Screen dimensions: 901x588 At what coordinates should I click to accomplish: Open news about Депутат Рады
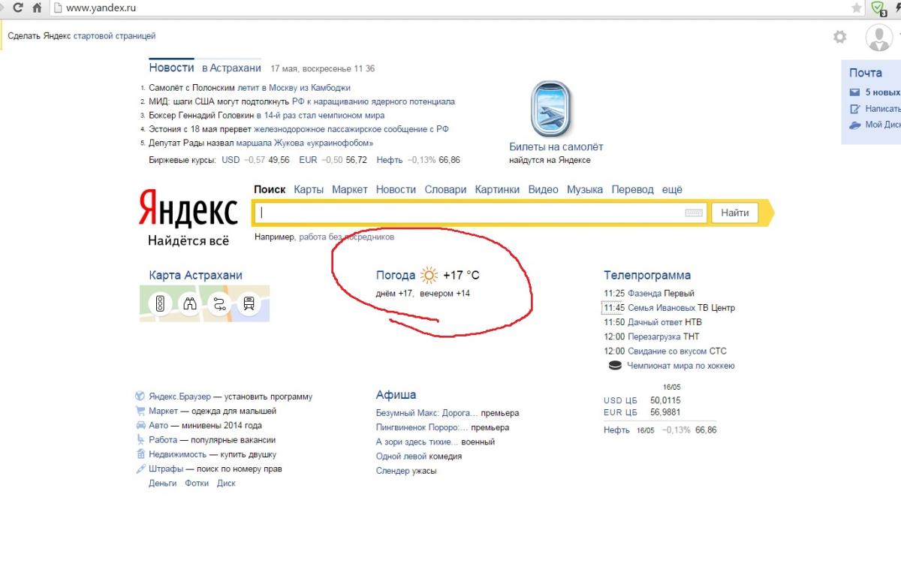[x=261, y=143]
